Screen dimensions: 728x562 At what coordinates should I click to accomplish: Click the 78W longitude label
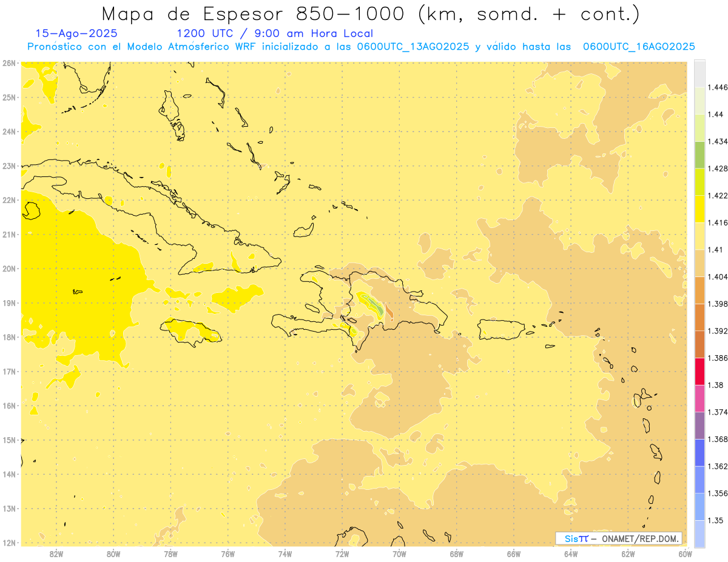tap(170, 554)
